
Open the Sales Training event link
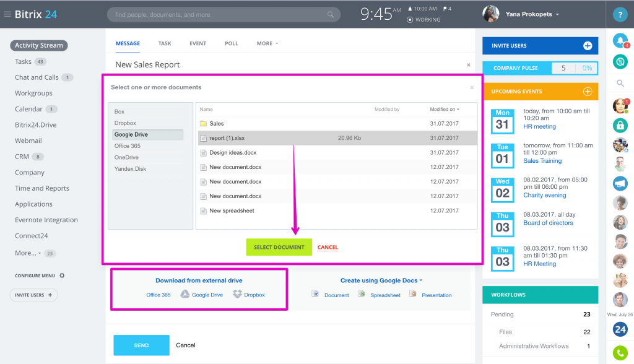542,160
